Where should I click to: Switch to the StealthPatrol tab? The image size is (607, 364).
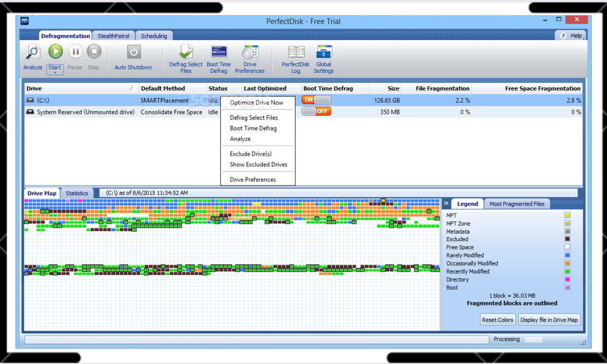point(113,35)
